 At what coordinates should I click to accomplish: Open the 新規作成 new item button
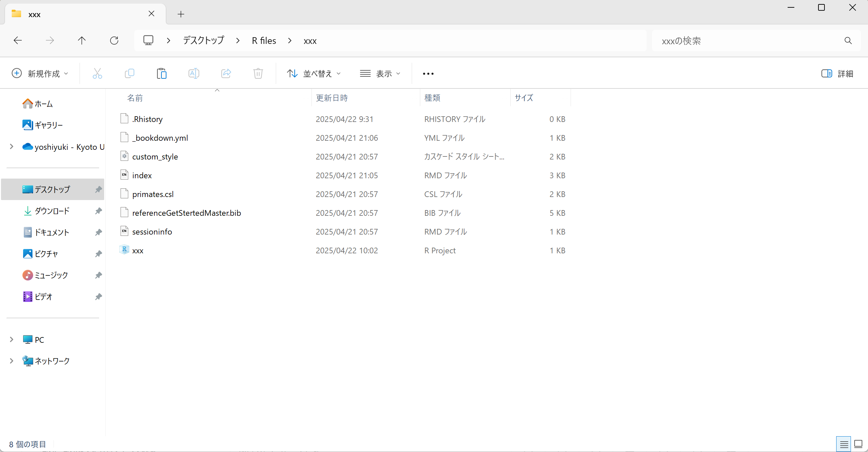click(x=40, y=73)
